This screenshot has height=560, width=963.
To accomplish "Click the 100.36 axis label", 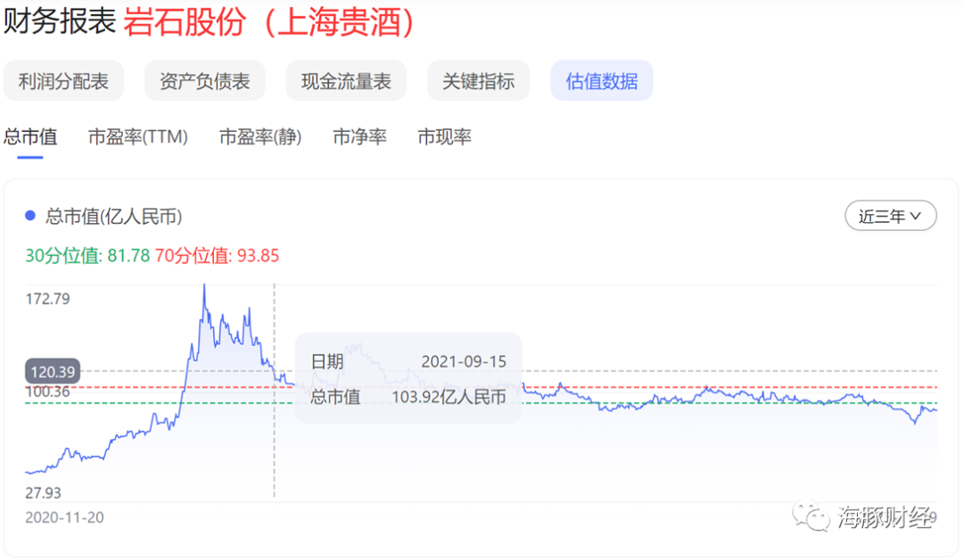I will click(47, 391).
